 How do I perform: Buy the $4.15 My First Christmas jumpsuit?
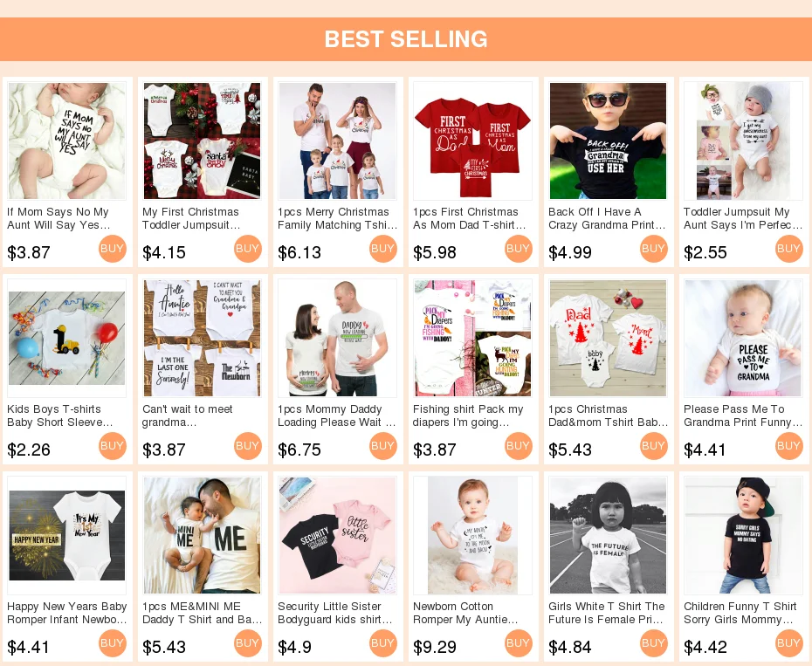point(248,249)
